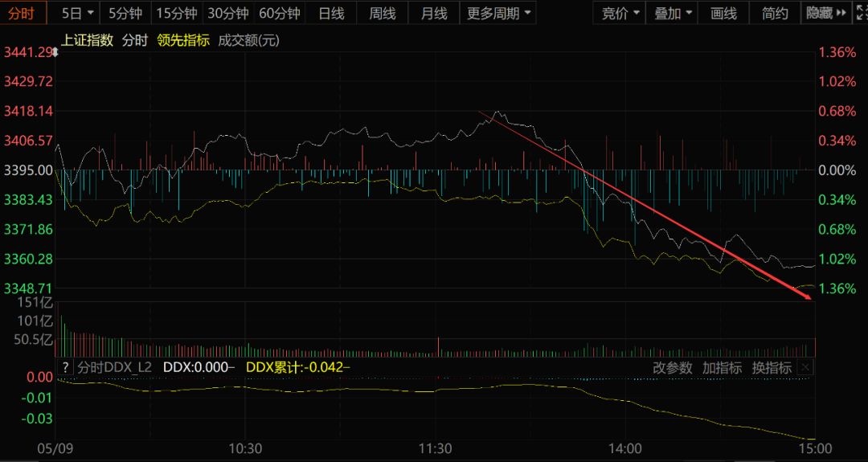Switch to the 60分钟 period tab
This screenshot has height=462, width=868.
tap(280, 14)
